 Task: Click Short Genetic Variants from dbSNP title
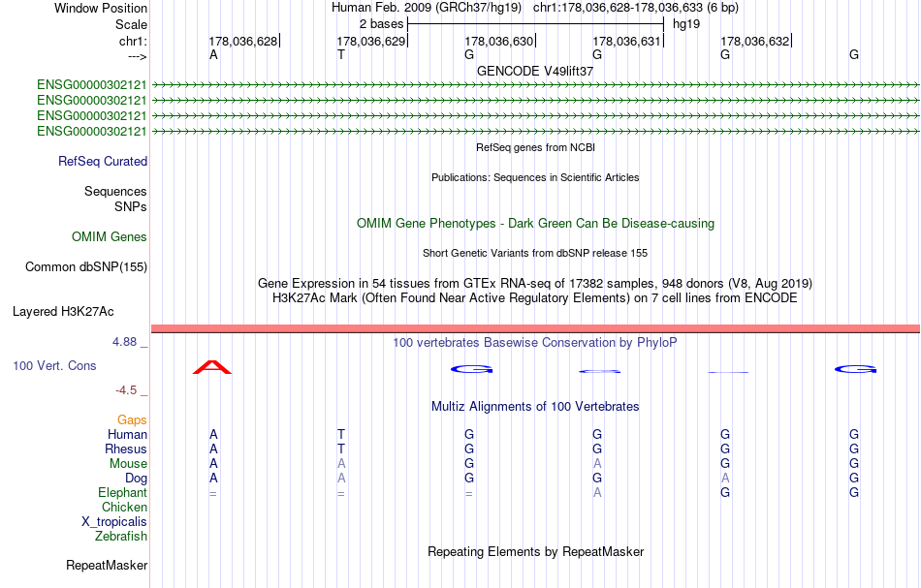click(x=535, y=254)
